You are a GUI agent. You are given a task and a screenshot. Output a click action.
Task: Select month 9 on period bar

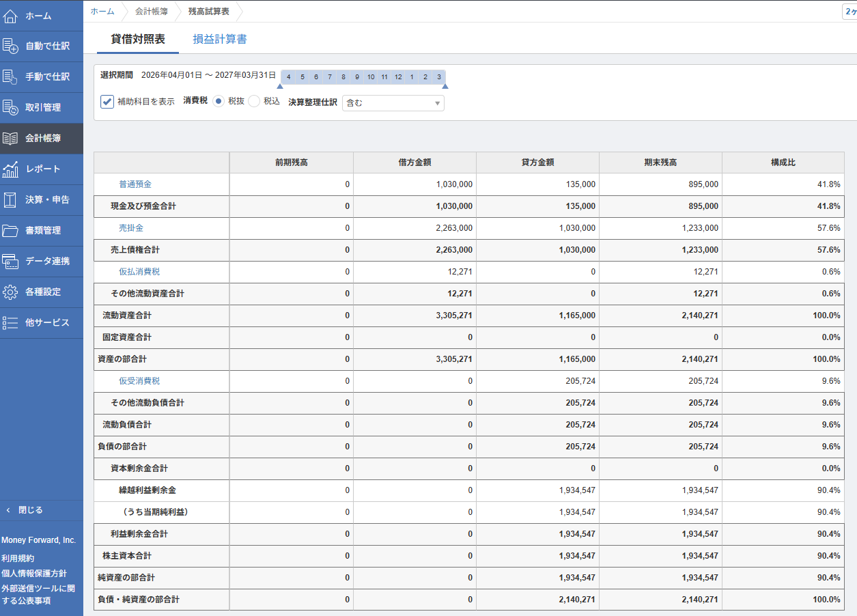coord(357,76)
